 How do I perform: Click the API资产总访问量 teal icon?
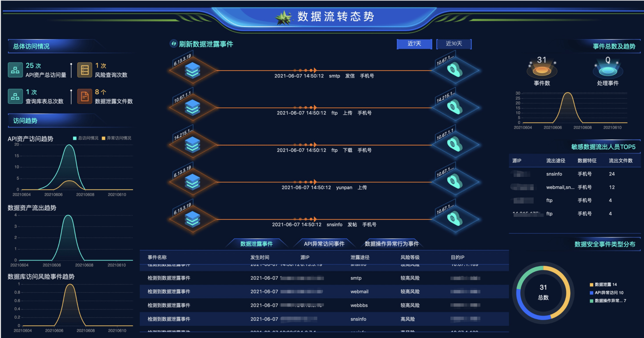point(15,70)
